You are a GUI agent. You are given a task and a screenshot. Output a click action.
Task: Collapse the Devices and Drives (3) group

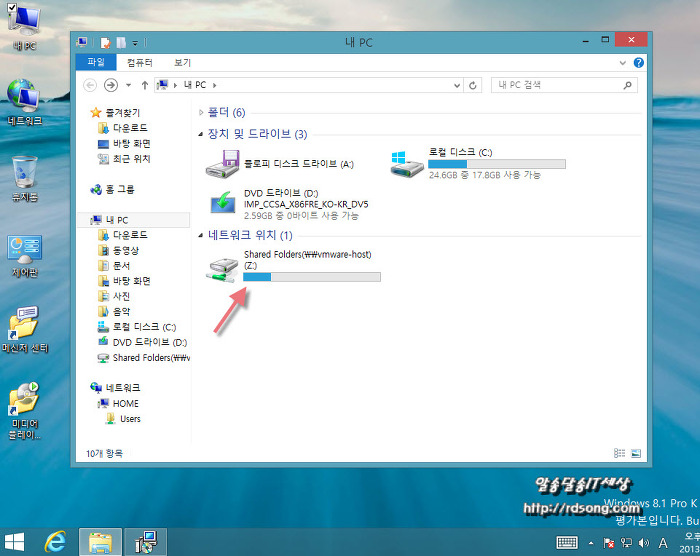pos(201,134)
